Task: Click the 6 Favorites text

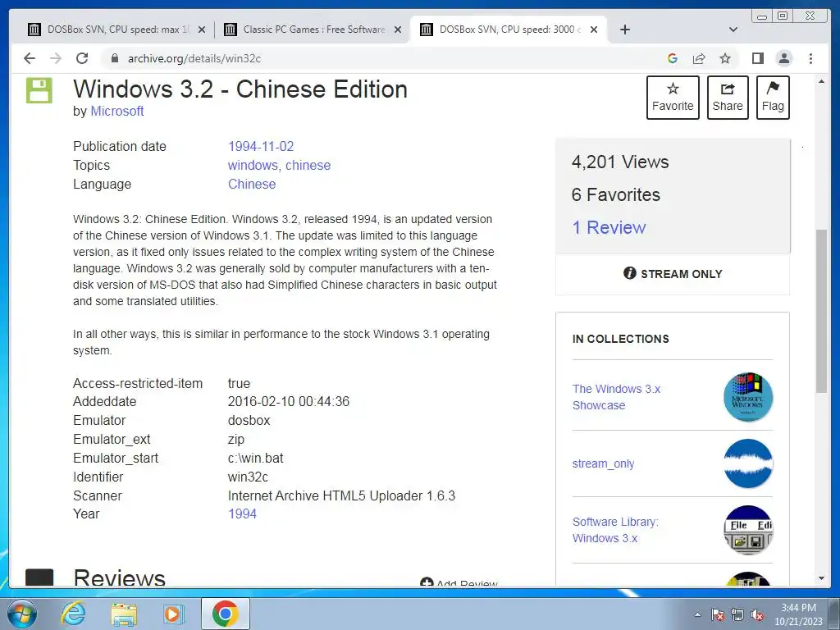Action: click(x=615, y=194)
